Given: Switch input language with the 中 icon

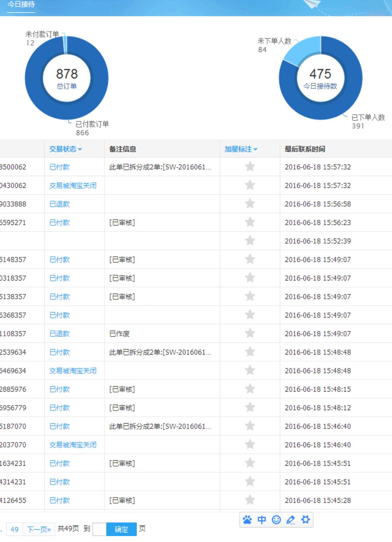Looking at the screenshot, I should (262, 520).
